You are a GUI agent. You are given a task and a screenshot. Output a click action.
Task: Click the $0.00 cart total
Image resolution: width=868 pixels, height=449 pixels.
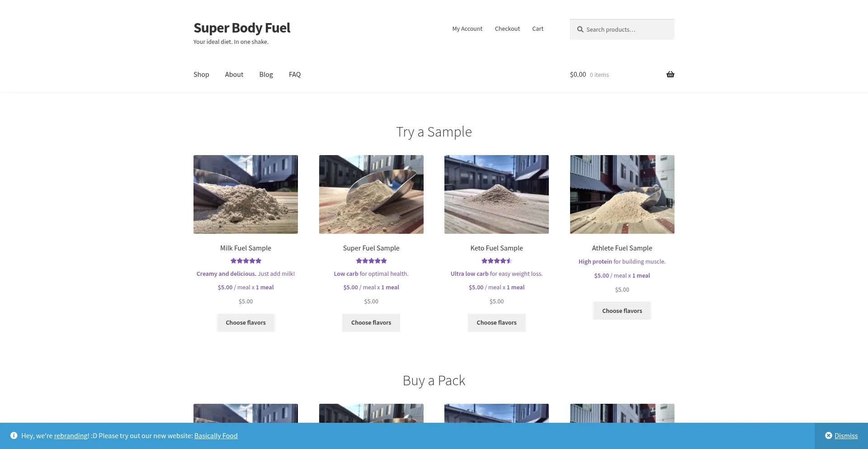[x=578, y=75]
